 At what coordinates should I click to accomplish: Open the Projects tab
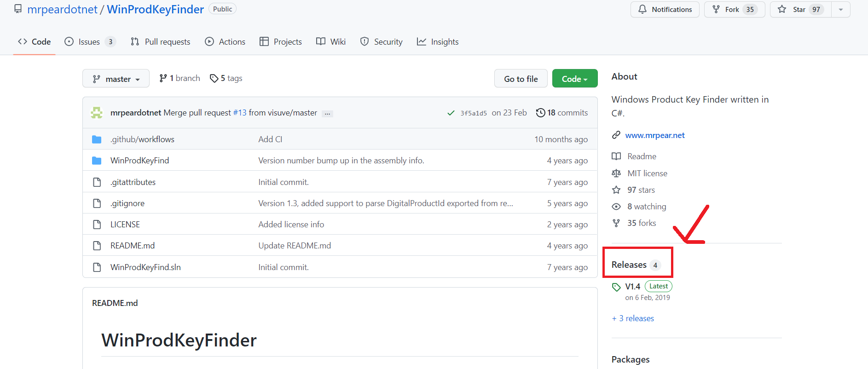click(x=281, y=41)
